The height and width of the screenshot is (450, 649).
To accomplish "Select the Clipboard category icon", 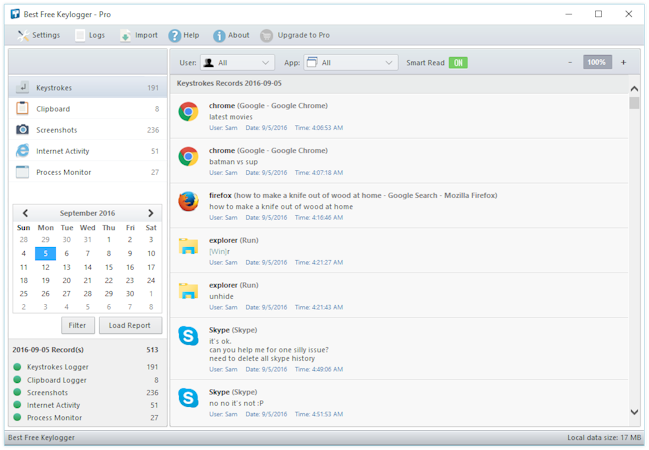I will [x=22, y=108].
